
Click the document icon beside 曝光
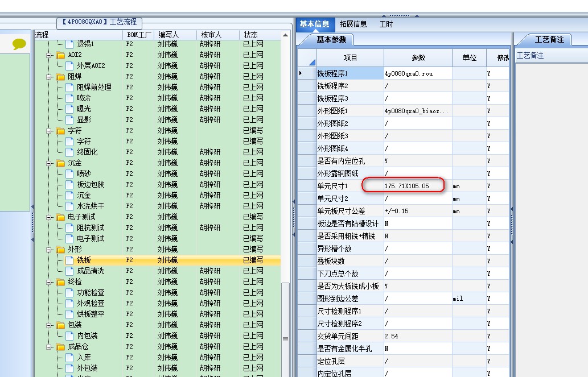69,109
